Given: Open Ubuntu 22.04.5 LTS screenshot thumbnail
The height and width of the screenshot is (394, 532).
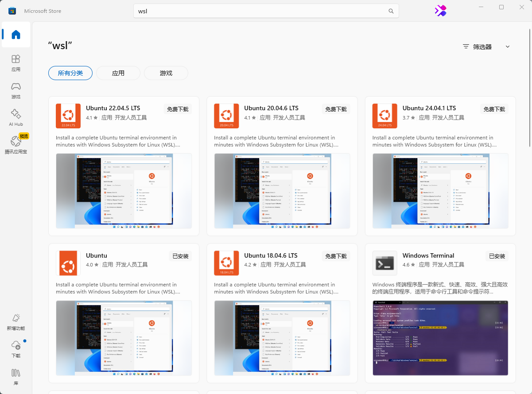Looking at the screenshot, I should 124,191.
